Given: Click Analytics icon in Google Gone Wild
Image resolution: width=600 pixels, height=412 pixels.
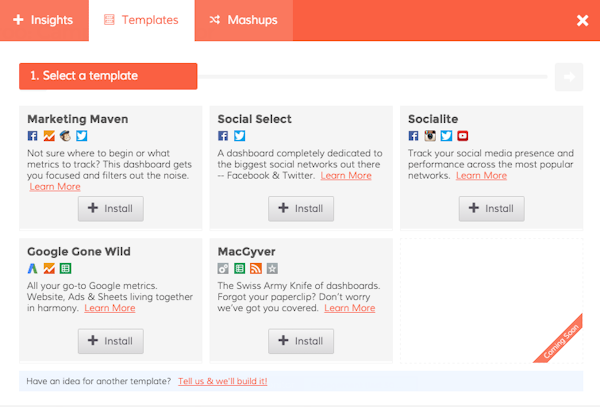Looking at the screenshot, I should tap(49, 269).
